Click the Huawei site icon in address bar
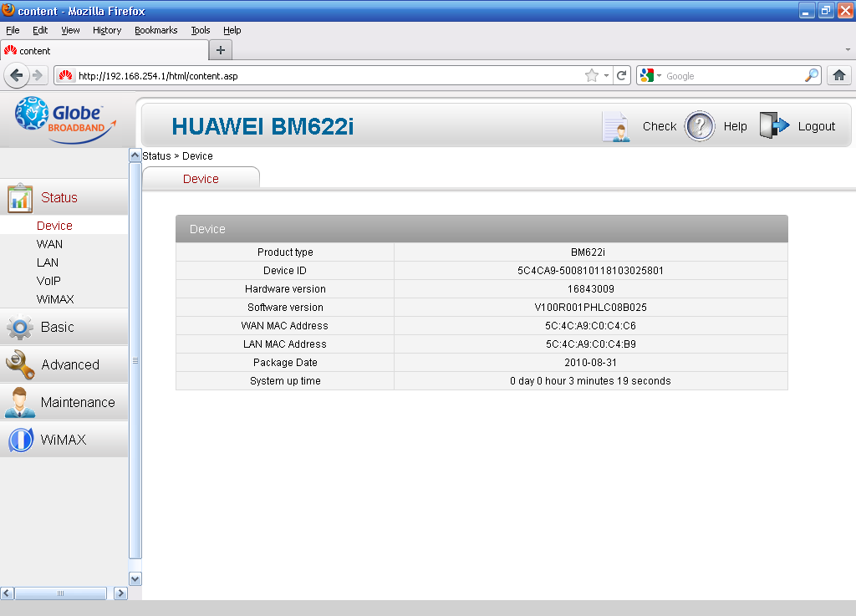 [66, 75]
